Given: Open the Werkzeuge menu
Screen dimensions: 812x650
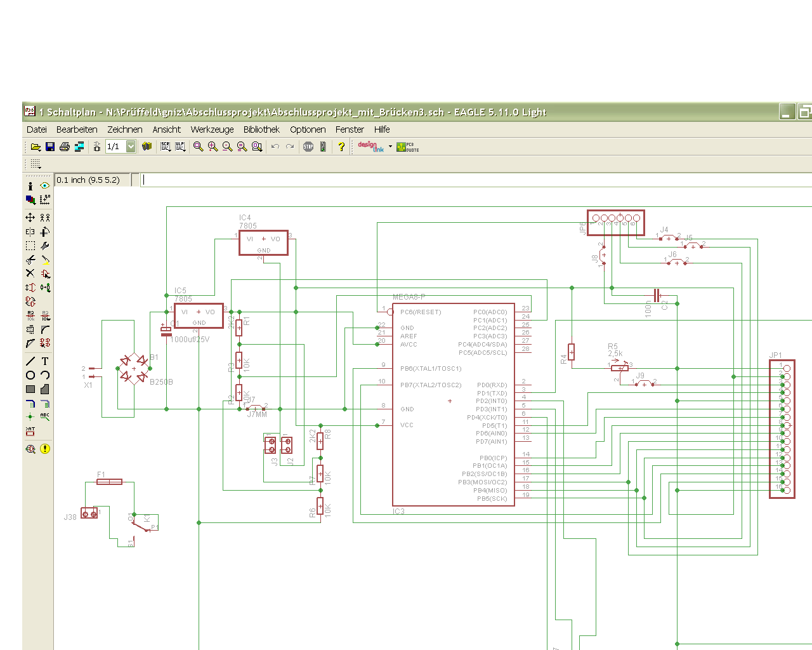Looking at the screenshot, I should pyautogui.click(x=212, y=129).
